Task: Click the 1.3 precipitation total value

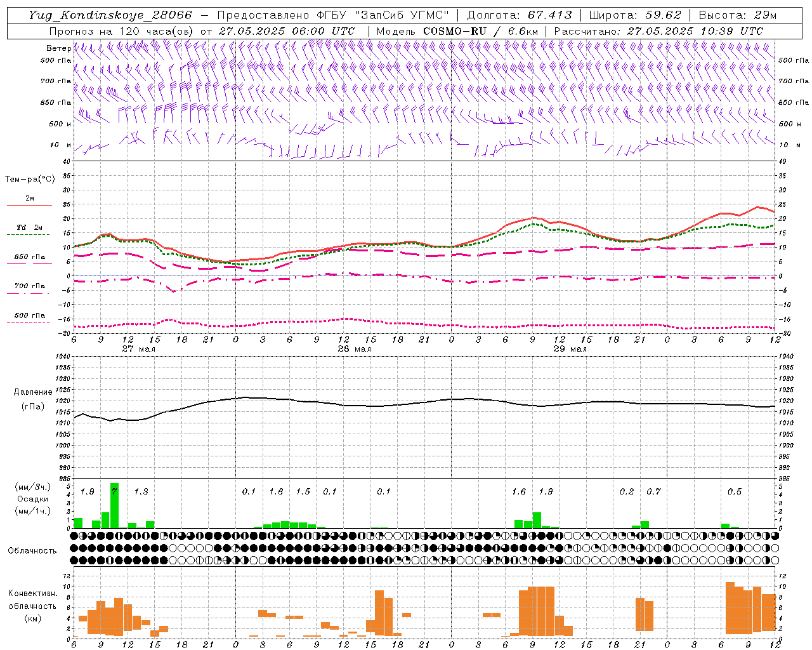Action: (x=141, y=492)
